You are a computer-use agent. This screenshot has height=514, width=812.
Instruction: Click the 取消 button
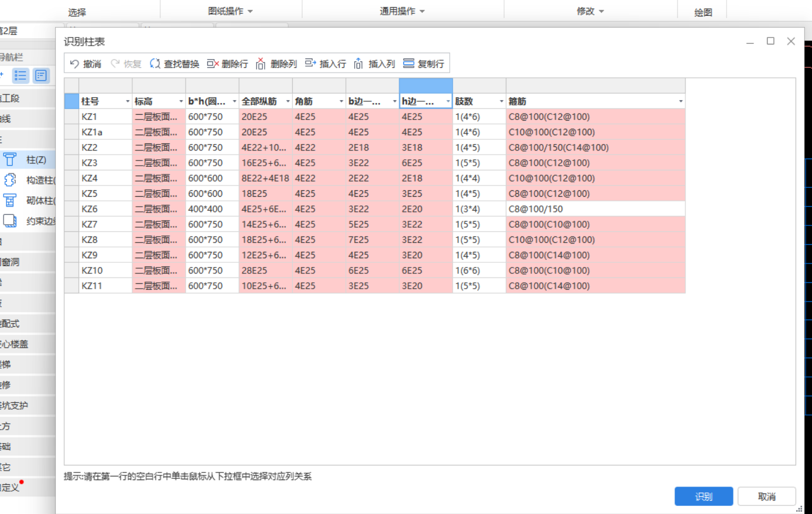766,496
